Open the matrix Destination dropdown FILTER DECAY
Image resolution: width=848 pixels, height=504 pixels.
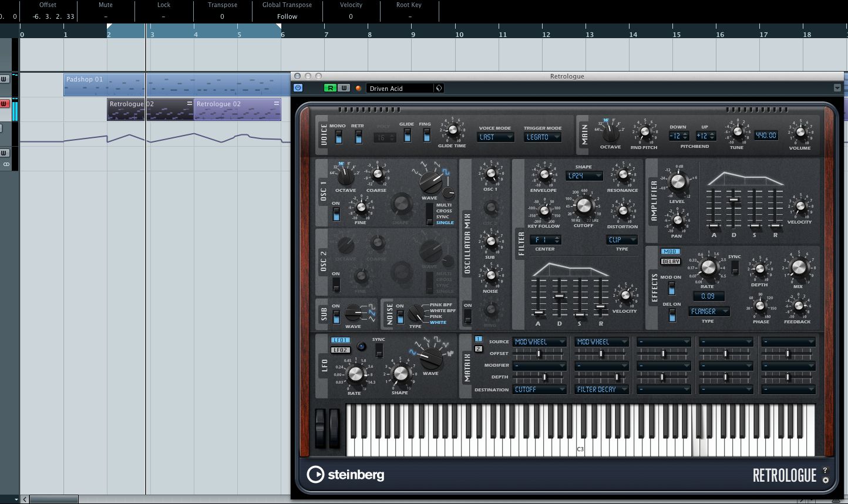coord(602,390)
